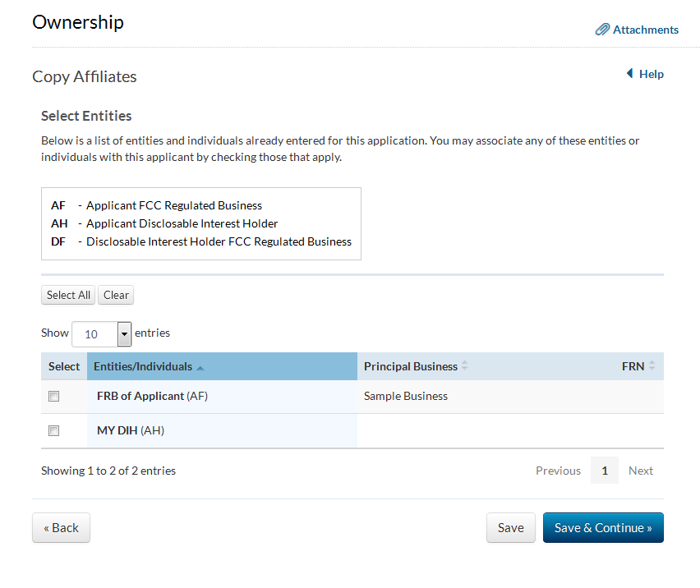Go to Previous page of entries
Screen dimensions: 700x588
(558, 471)
